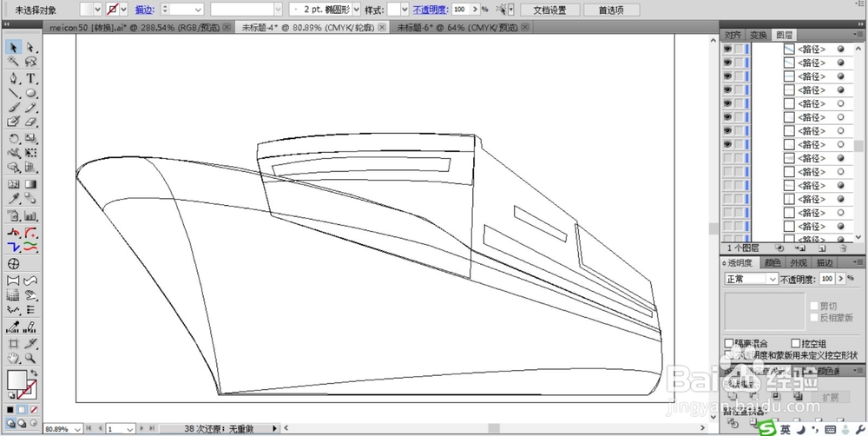Viewport: 868px width, 436px height.
Task: Switch to the 外观 panel tab
Action: 799,262
